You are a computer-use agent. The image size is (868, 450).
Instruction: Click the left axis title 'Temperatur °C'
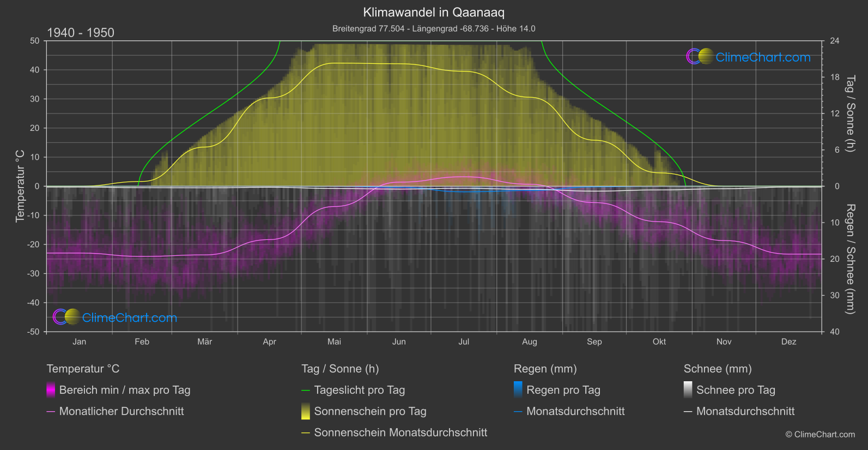[x=20, y=186]
